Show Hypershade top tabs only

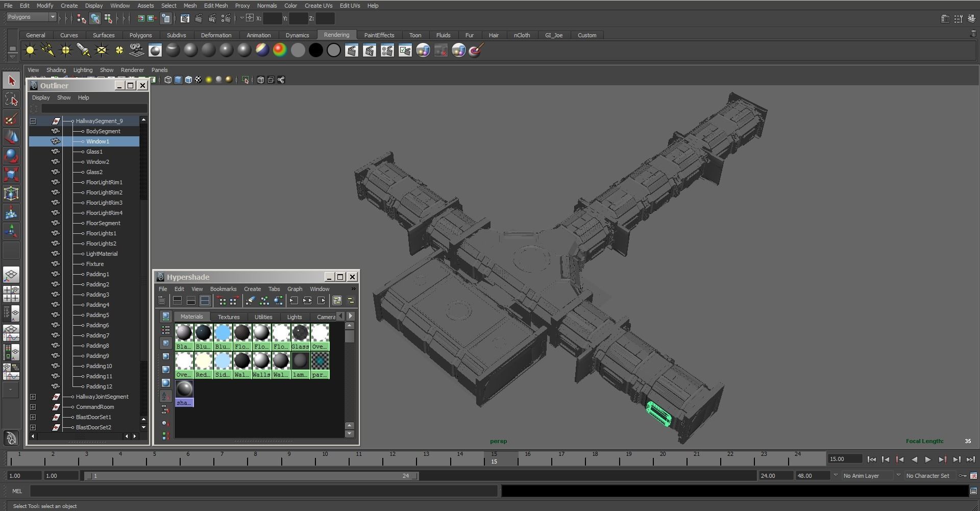177,301
